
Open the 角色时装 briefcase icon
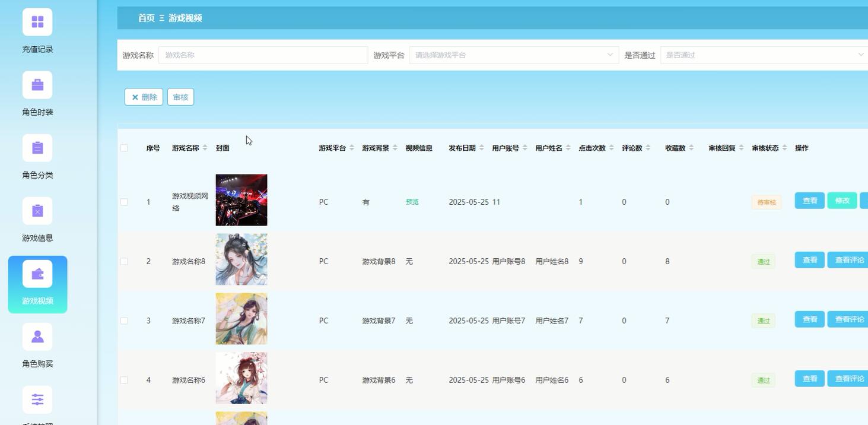[37, 85]
